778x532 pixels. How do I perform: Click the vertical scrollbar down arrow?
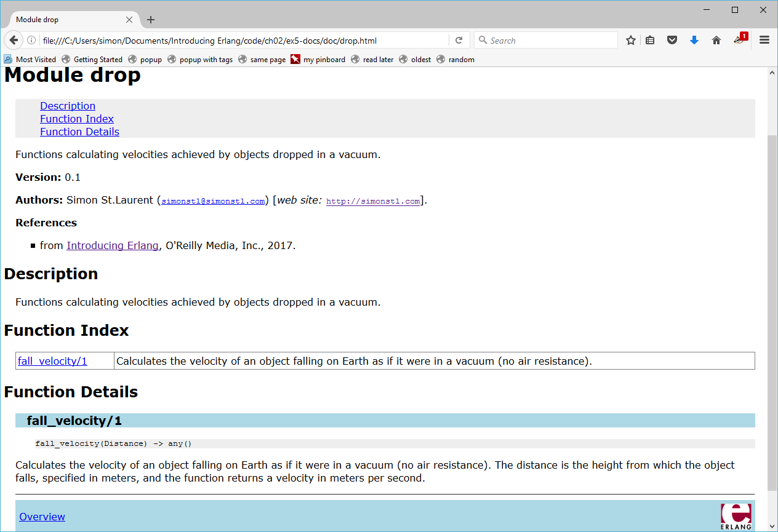(x=772, y=526)
